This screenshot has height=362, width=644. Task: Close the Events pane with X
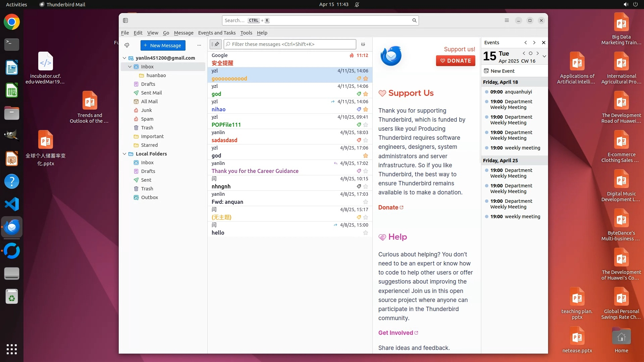[x=543, y=43]
